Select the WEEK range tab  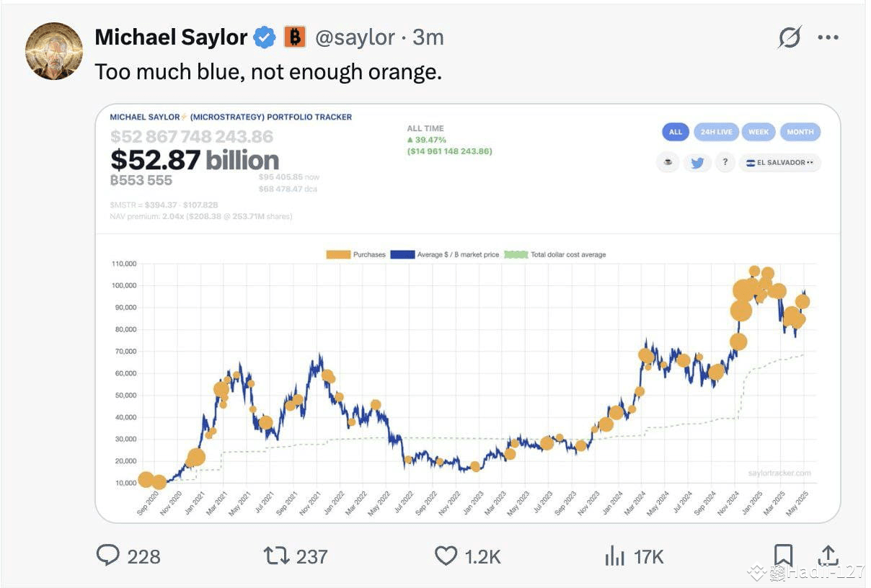pos(759,132)
